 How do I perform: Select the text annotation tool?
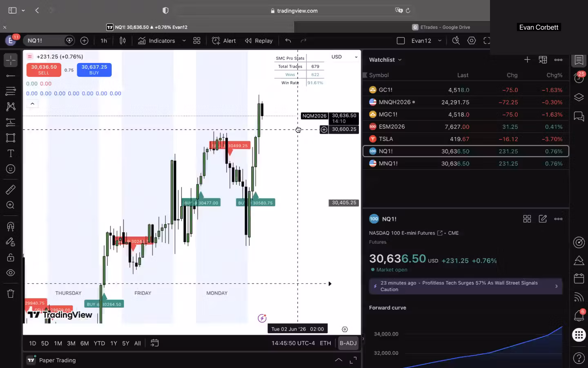coord(11,153)
